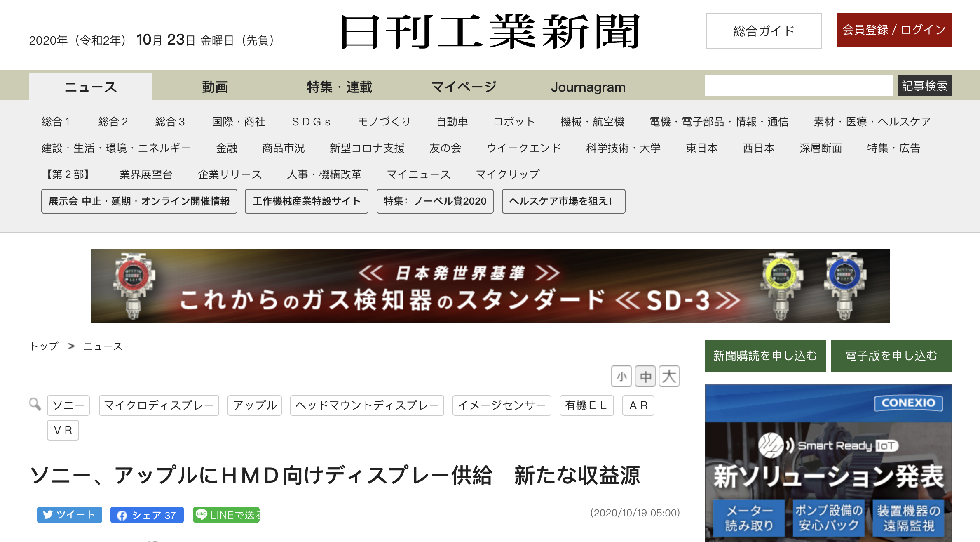Set text size to large (大)

pos(669,376)
